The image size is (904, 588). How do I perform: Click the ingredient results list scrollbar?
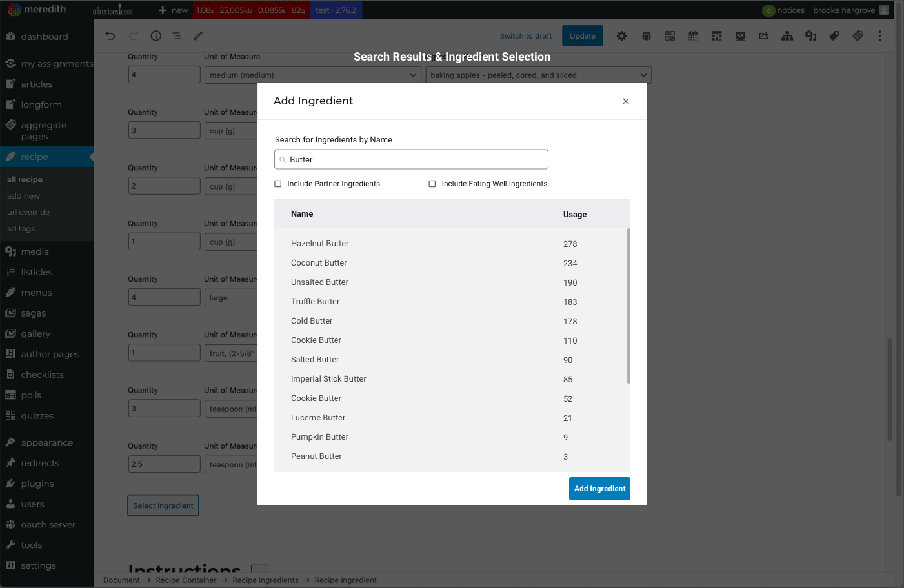[628, 306]
